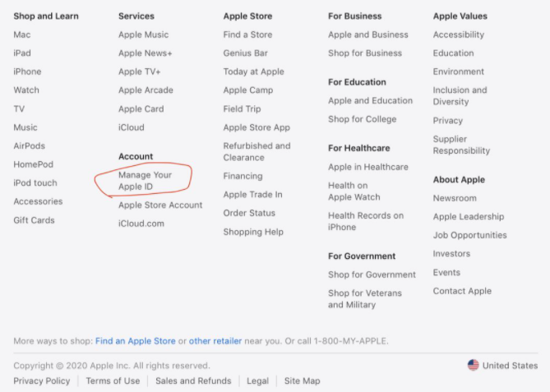Viewport: 550px width, 392px height.
Task: Click the Privacy Policy link
Action: [x=42, y=380]
